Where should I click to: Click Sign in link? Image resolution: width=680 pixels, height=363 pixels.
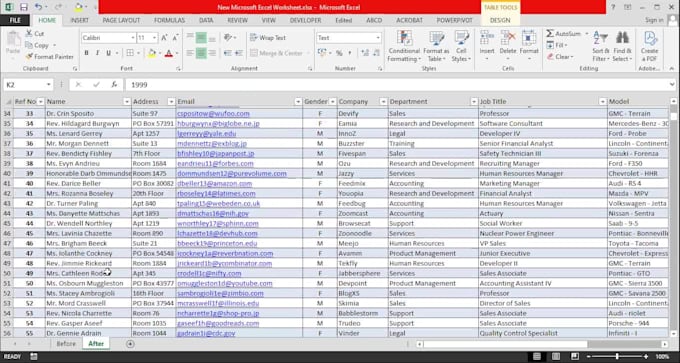pyautogui.click(x=654, y=20)
